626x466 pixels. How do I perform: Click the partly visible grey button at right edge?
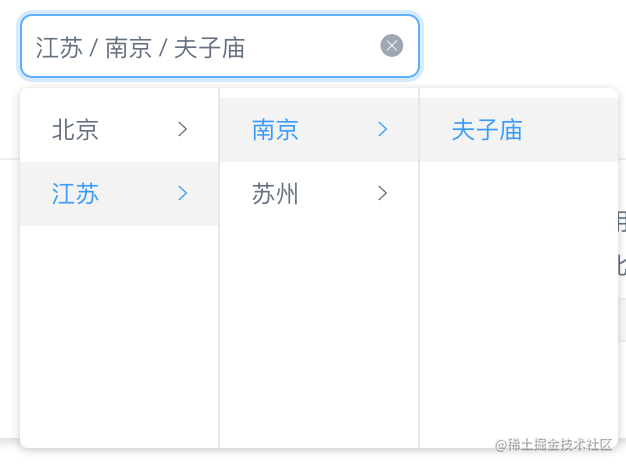click(622, 320)
